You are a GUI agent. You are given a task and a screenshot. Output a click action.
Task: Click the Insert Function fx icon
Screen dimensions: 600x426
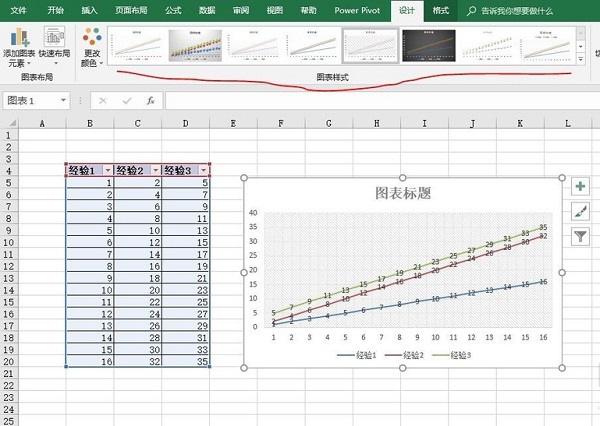[x=151, y=101]
